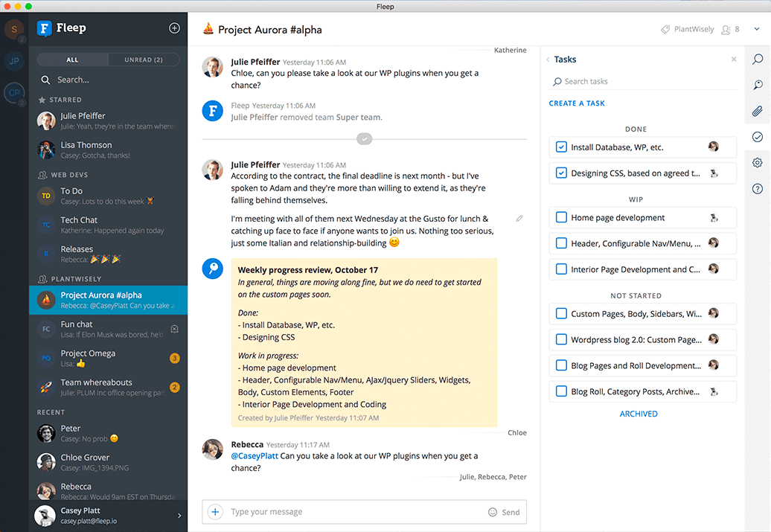Check Blog Roll, Category Posts task

point(561,391)
